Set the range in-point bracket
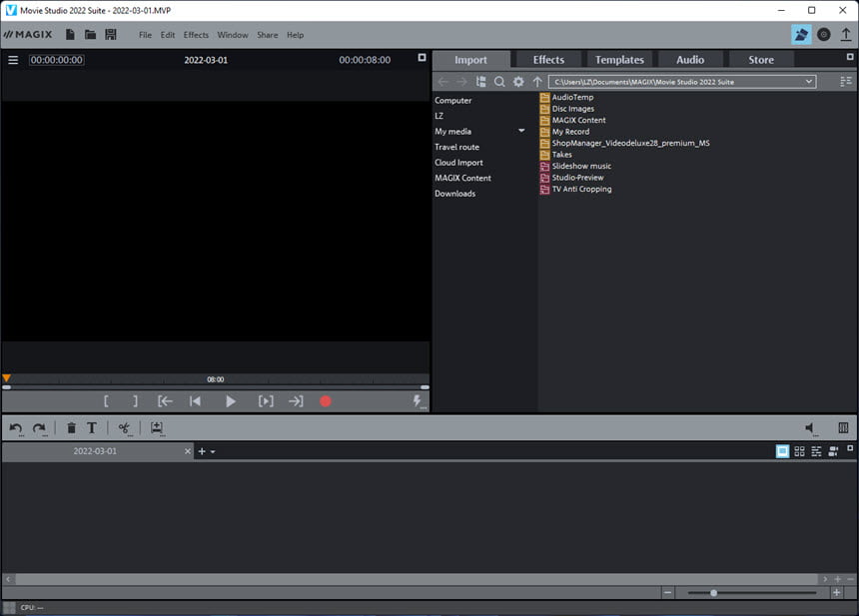859x616 pixels. tap(106, 401)
